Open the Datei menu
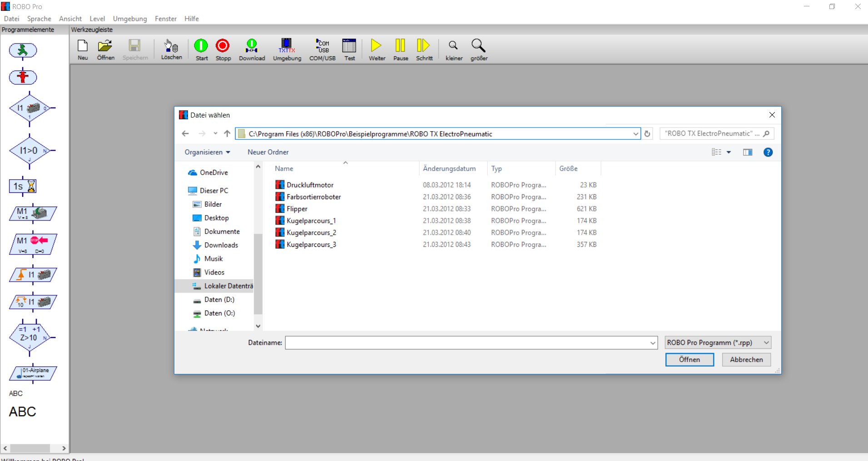 point(12,19)
